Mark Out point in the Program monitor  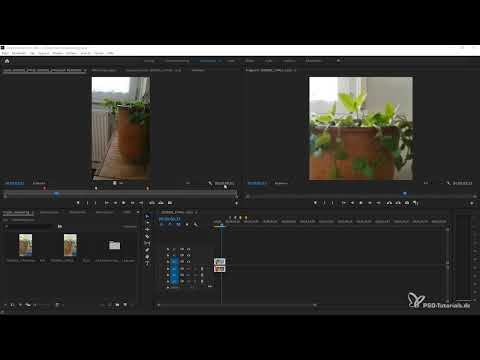coord(332,203)
